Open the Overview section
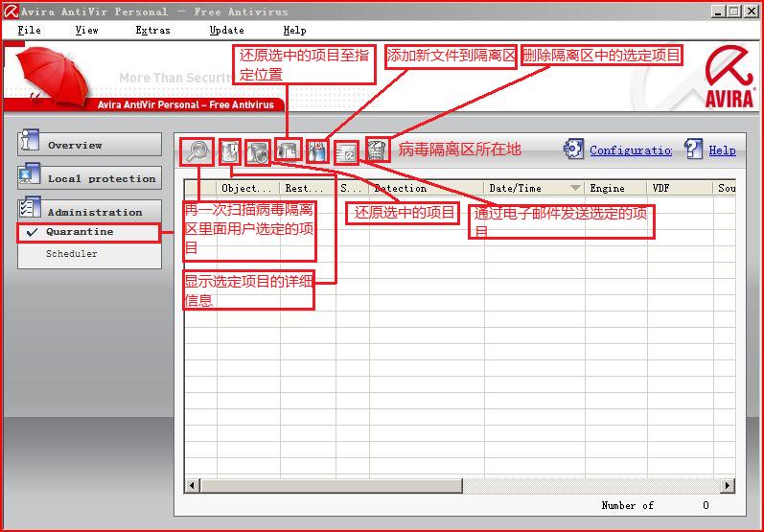This screenshot has width=764, height=532. pyautogui.click(x=90, y=145)
